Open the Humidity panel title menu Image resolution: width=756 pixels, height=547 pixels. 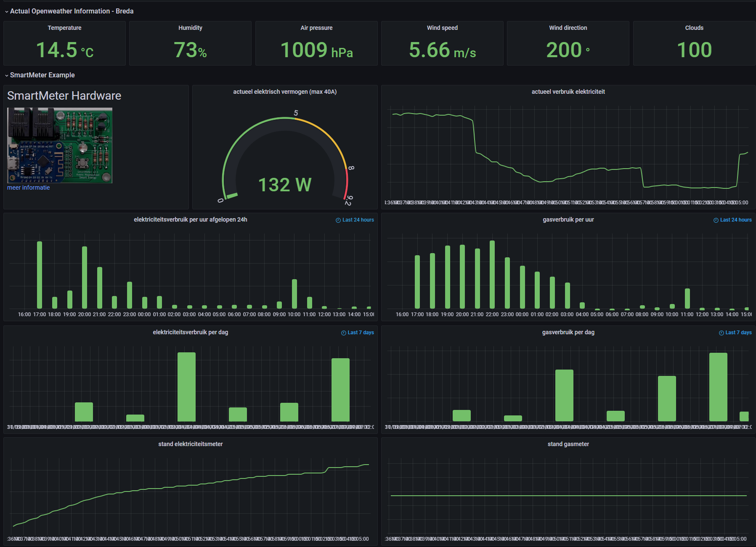[190, 28]
